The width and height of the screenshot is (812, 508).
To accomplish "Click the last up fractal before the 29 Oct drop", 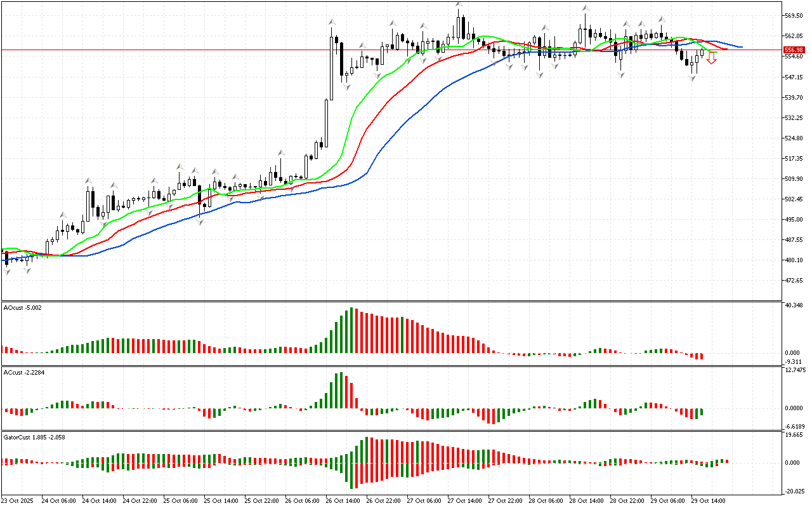I will click(662, 20).
